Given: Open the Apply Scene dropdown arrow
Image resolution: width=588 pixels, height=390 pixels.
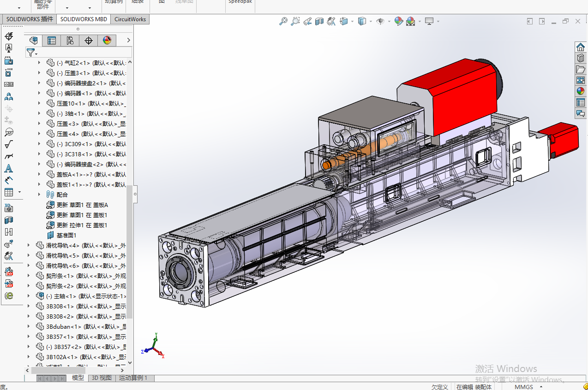Looking at the screenshot, I should click(419, 21).
